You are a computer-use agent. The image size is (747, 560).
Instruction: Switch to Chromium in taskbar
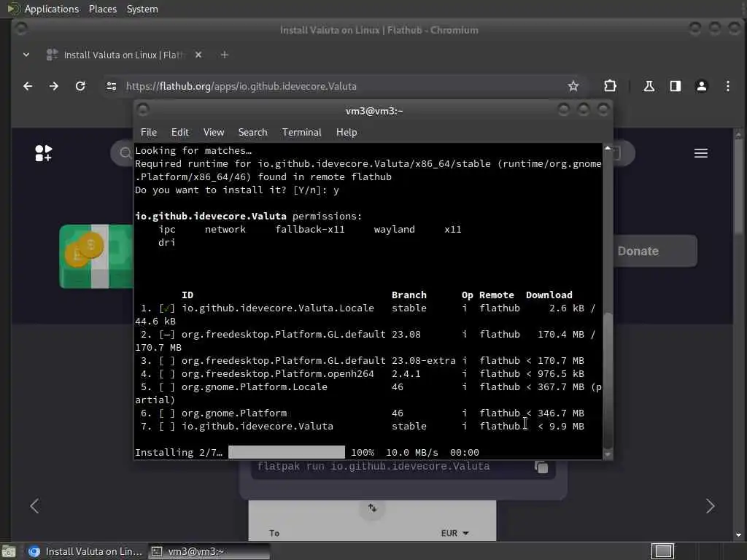point(85,551)
